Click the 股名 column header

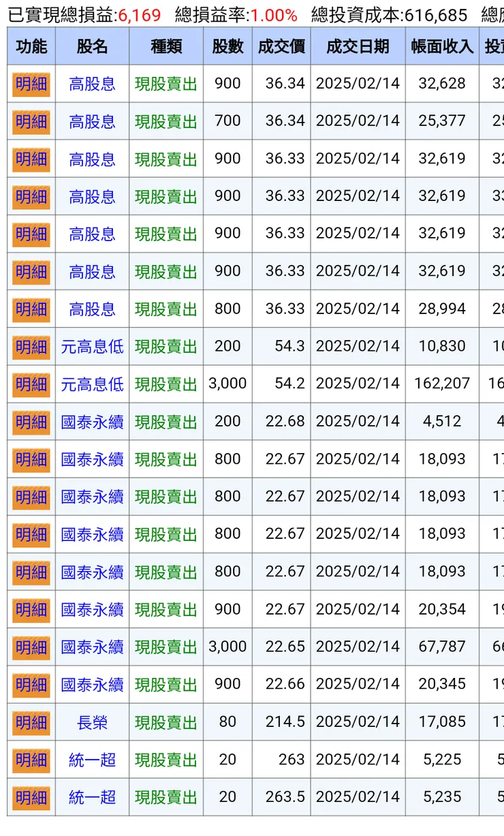(92, 46)
